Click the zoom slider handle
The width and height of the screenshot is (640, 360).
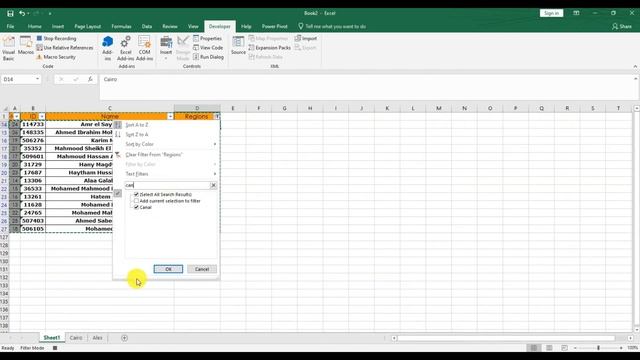[598, 348]
